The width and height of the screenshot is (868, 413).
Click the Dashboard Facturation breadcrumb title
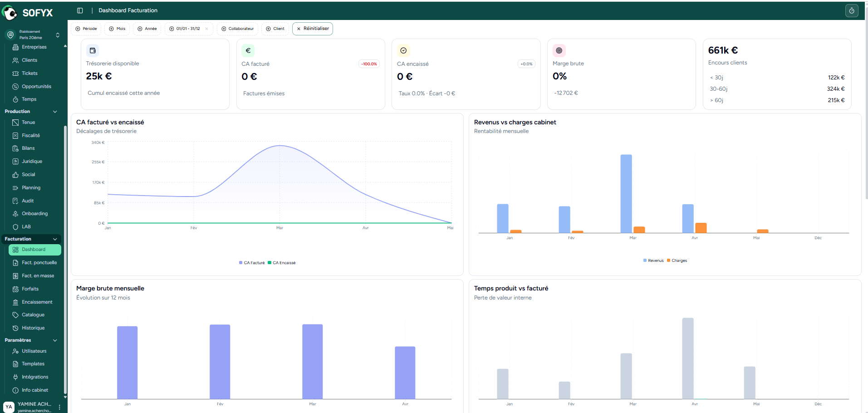[x=128, y=10]
